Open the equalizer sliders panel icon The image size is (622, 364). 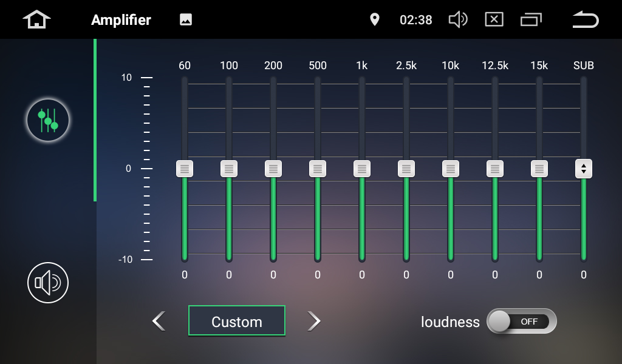(x=47, y=120)
